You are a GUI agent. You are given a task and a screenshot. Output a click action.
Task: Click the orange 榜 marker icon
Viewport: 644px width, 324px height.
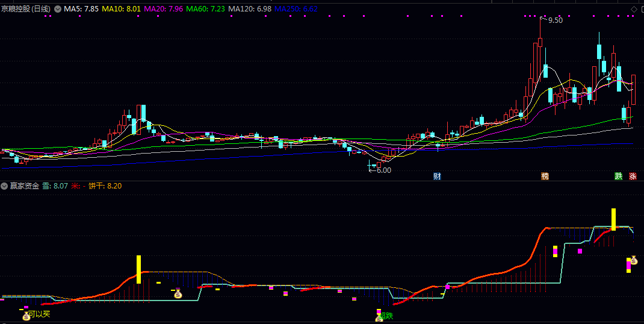click(x=545, y=176)
